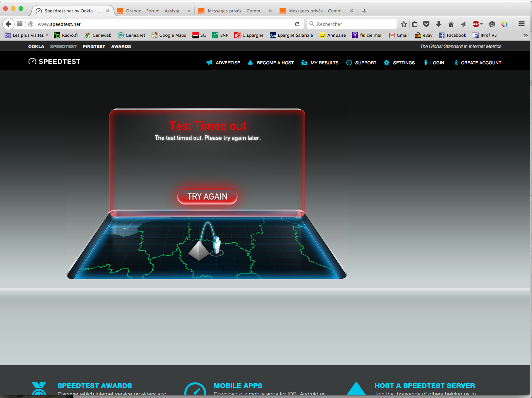The image size is (532, 398).
Task: Open the ADVERTISE link
Action: pyautogui.click(x=228, y=63)
